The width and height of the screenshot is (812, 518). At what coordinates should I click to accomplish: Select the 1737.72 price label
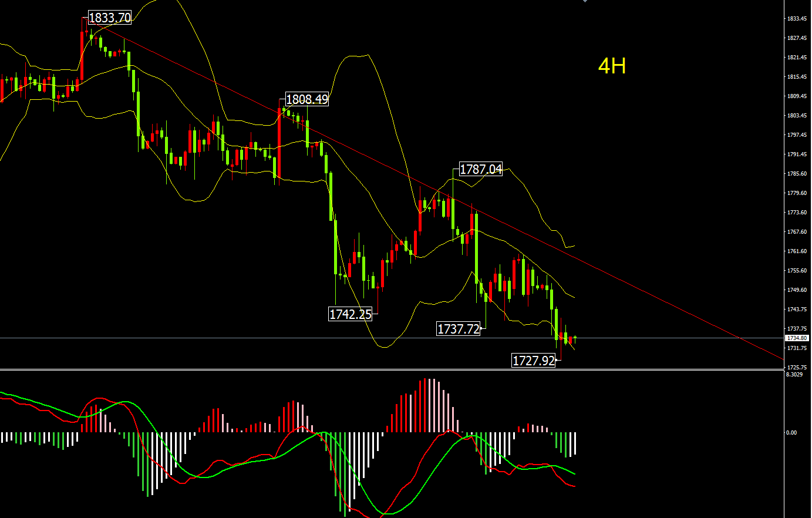459,329
